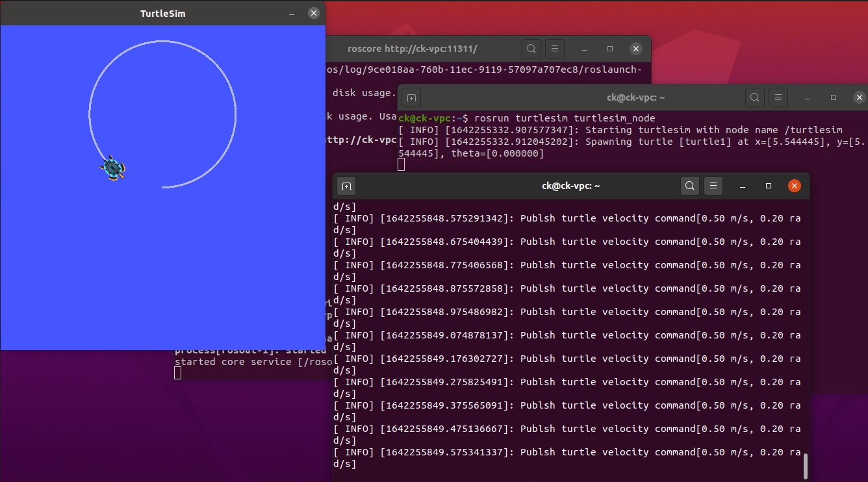Click the log line timestamped 1642255849.375565091
The height and width of the screenshot is (482, 868).
click(567, 411)
